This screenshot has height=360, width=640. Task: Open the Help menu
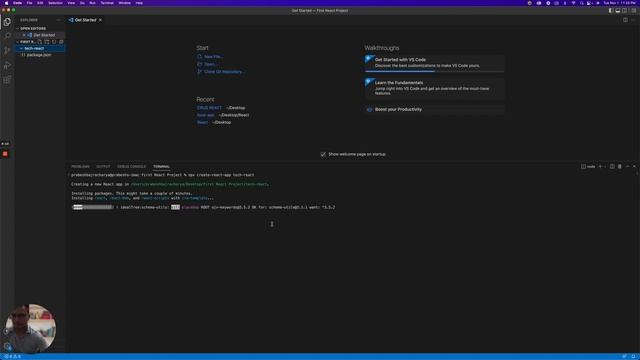pos(139,3)
